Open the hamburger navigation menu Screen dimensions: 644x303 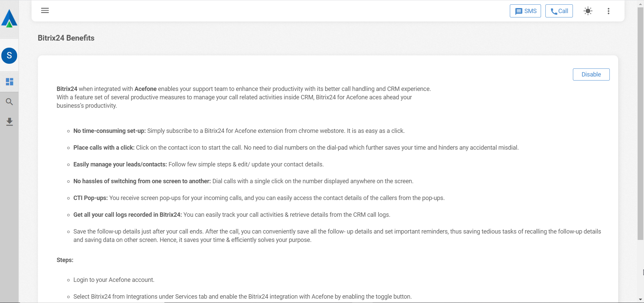[x=45, y=10]
